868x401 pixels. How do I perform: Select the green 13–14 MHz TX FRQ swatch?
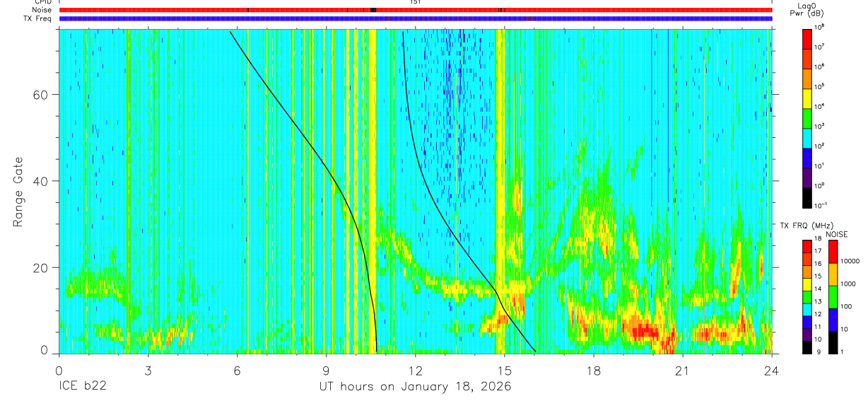807,297
